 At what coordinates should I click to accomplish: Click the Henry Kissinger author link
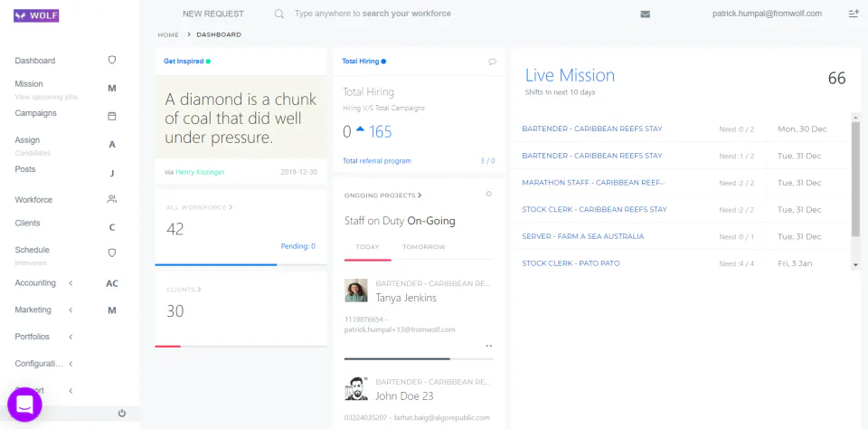200,171
